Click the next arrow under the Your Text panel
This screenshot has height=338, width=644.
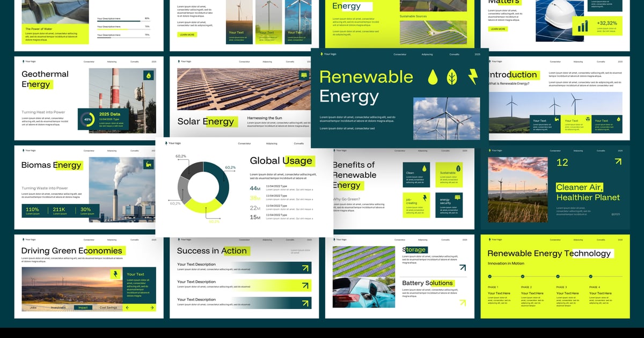coord(152,307)
